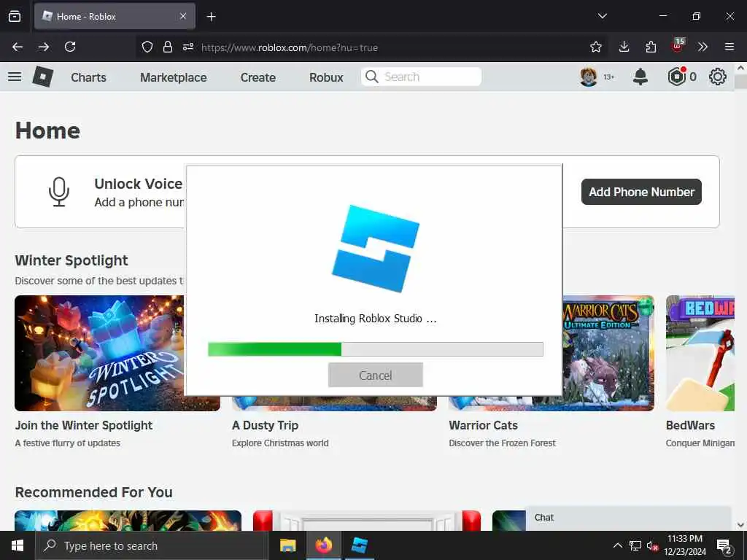
Task: Open Windows notification center
Action: coord(724,545)
